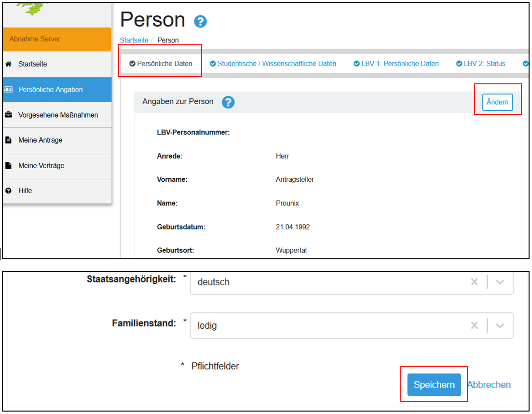Click the file icon for Meine Verträge
The height and width of the screenshot is (414, 532).
coord(8,165)
